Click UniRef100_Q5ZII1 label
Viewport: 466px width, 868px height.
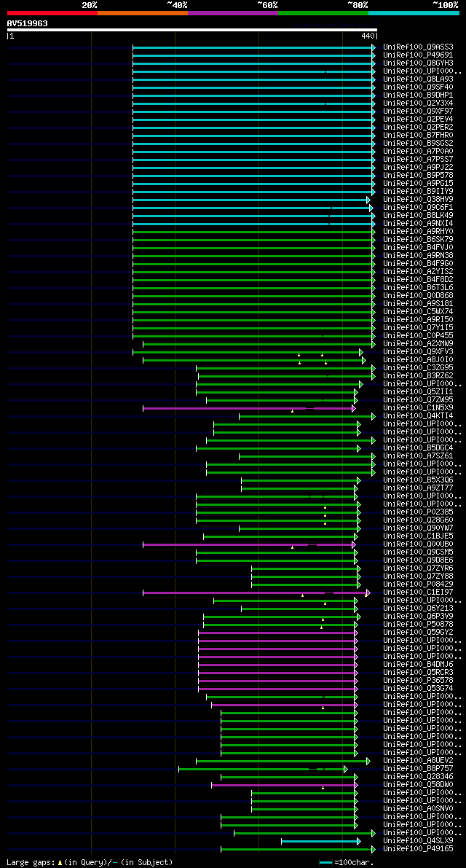pyautogui.click(x=418, y=393)
